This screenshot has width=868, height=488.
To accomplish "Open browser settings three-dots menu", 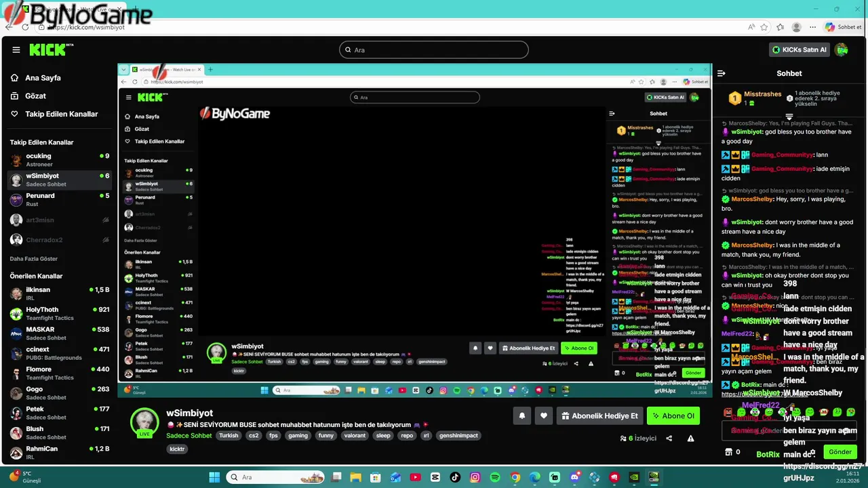I will [x=812, y=27].
